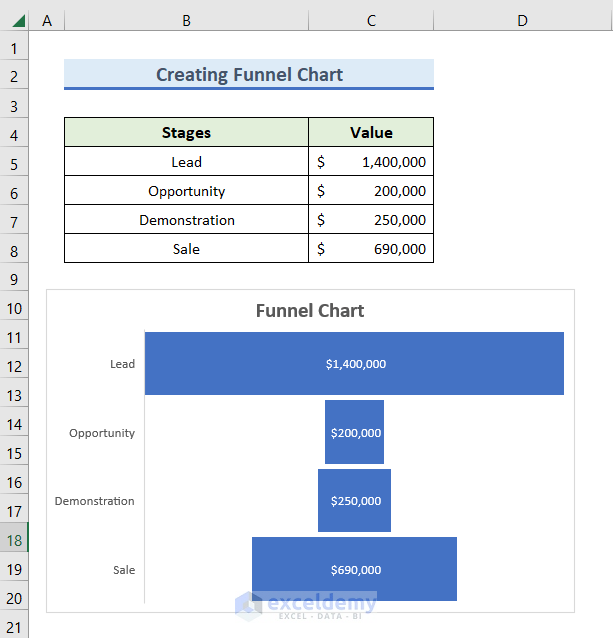The height and width of the screenshot is (638, 613).
Task: Select column C header
Action: pyautogui.click(x=371, y=20)
